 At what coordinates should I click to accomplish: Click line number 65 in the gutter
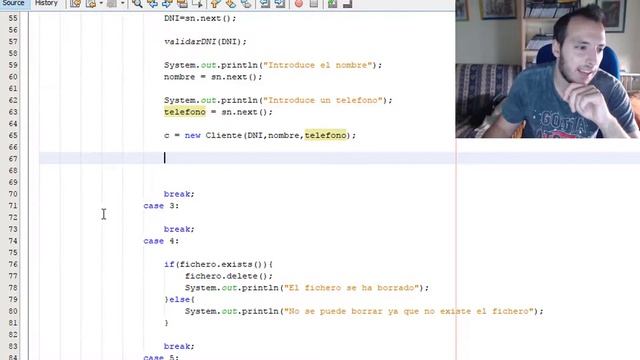click(13, 136)
